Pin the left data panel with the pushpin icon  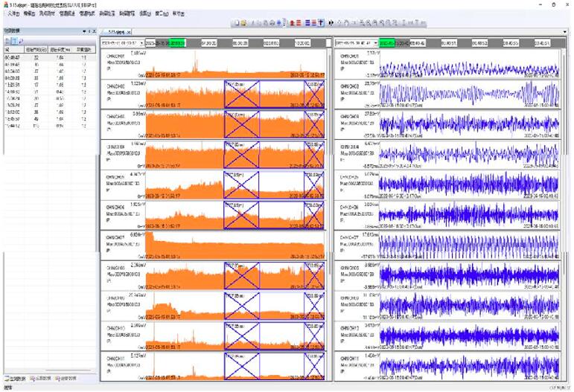tap(88, 30)
